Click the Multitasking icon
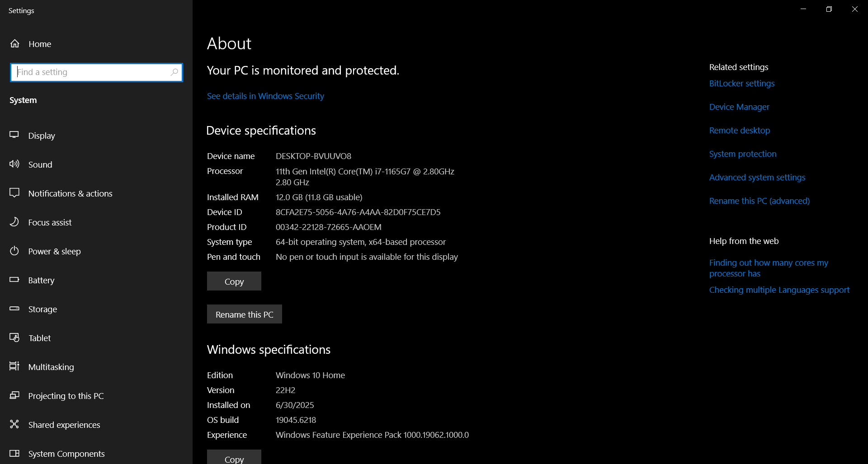Image resolution: width=868 pixels, height=464 pixels. point(14,366)
